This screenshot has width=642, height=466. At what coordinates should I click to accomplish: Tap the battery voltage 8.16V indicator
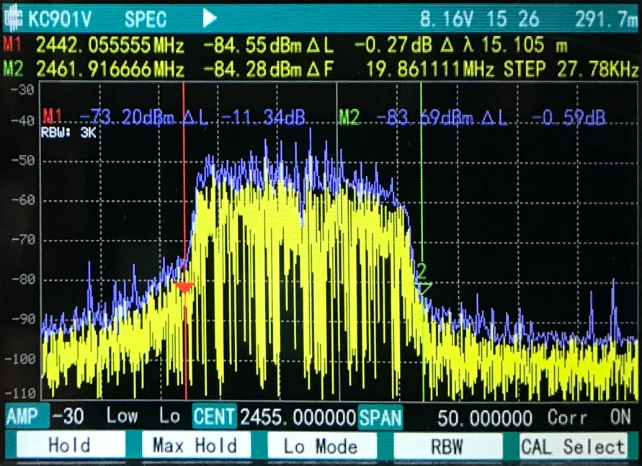tap(444, 18)
